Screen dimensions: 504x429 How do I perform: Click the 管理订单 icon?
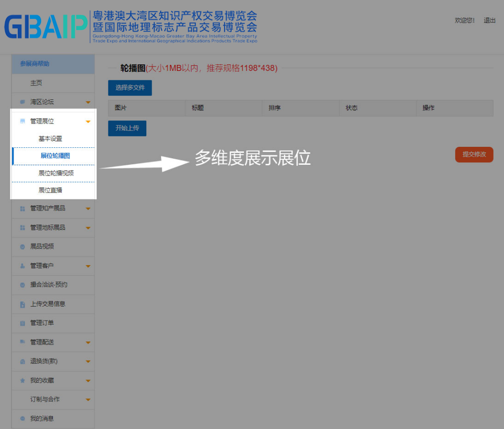click(22, 323)
